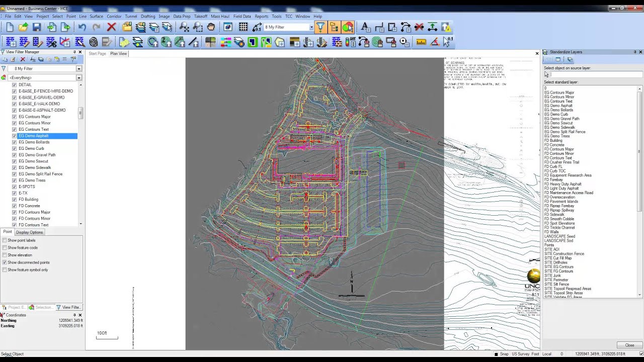644x362 pixels.
Task: Switch to the Start Page tab
Action: coord(98,54)
